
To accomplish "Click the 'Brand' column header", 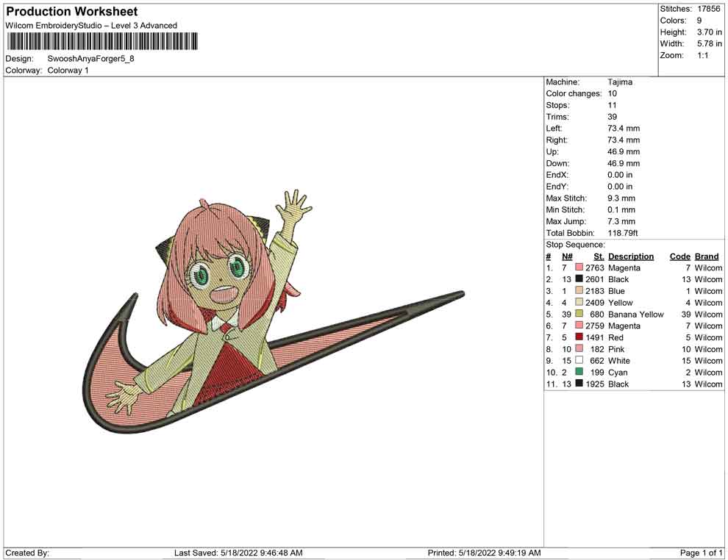I will coord(707,256).
